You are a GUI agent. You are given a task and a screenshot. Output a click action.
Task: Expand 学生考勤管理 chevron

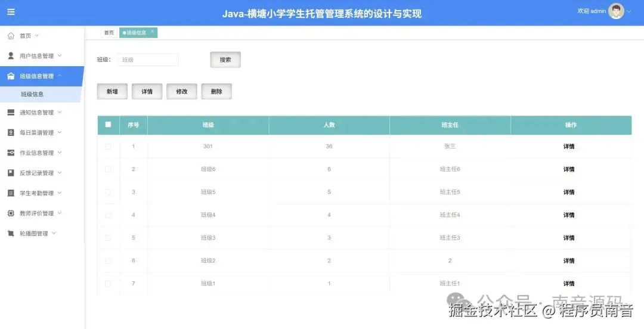(x=60, y=193)
